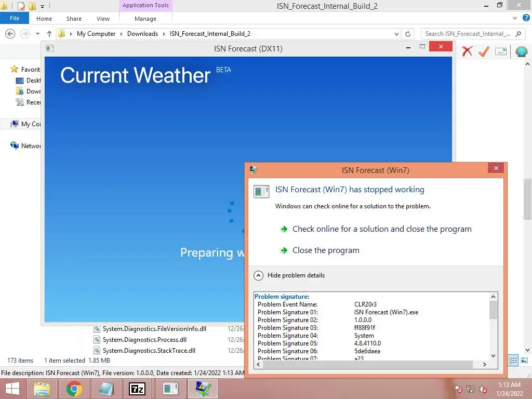The height and width of the screenshot is (399, 532).
Task: Click problem details horizontal scroll left arrow
Action: (259, 364)
